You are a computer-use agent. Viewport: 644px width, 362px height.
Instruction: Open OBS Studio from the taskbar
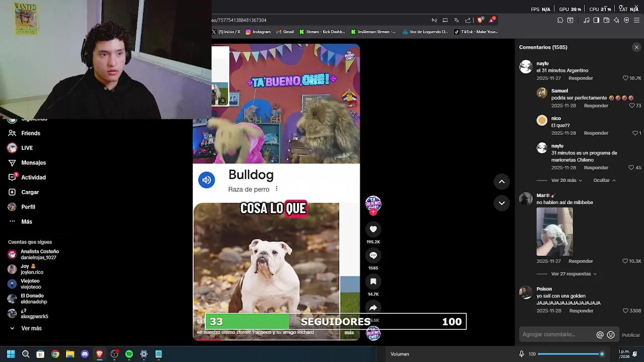pos(114,354)
